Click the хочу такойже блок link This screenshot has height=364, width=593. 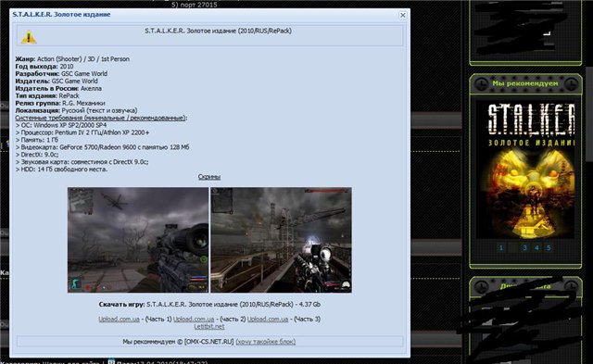[x=266, y=342]
